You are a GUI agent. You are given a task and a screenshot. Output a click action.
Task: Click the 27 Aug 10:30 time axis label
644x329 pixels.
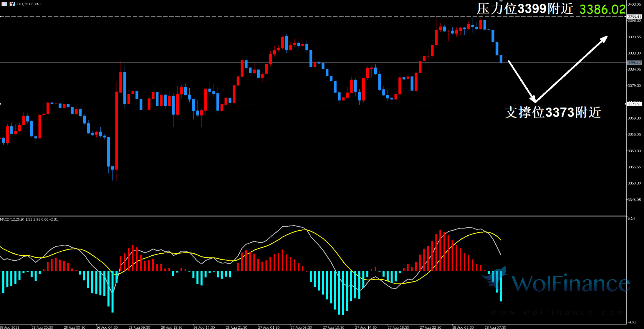(334, 327)
